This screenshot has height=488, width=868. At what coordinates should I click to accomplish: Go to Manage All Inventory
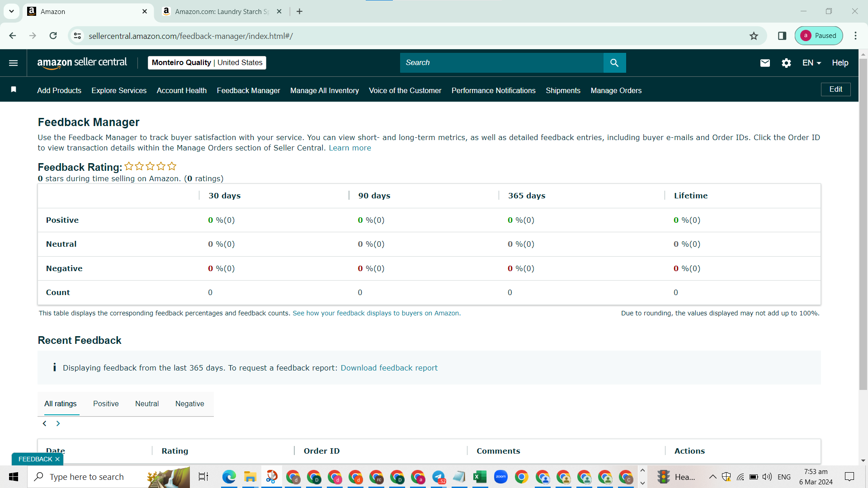click(x=325, y=90)
